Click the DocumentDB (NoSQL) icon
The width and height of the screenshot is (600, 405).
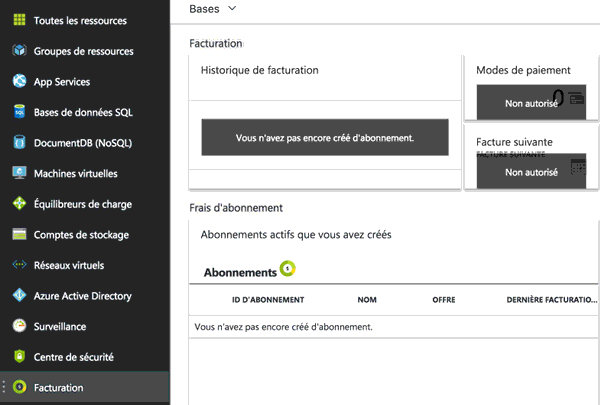[x=19, y=142]
